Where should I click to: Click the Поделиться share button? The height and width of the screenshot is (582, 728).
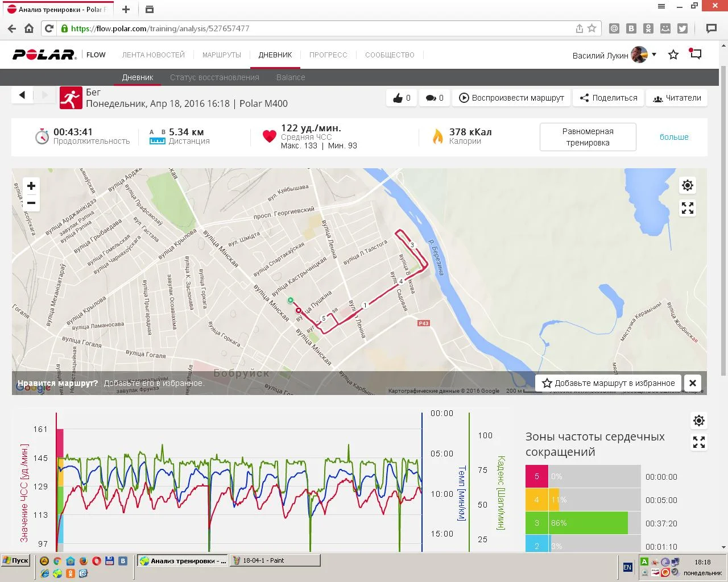(609, 98)
